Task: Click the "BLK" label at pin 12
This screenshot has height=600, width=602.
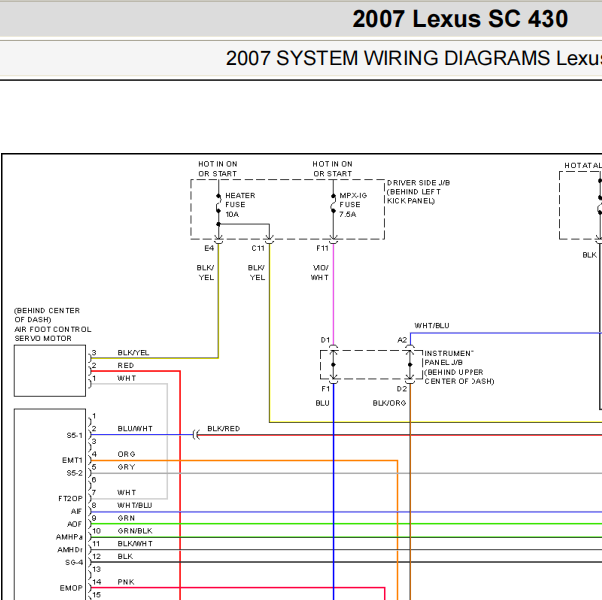Action: (x=125, y=556)
